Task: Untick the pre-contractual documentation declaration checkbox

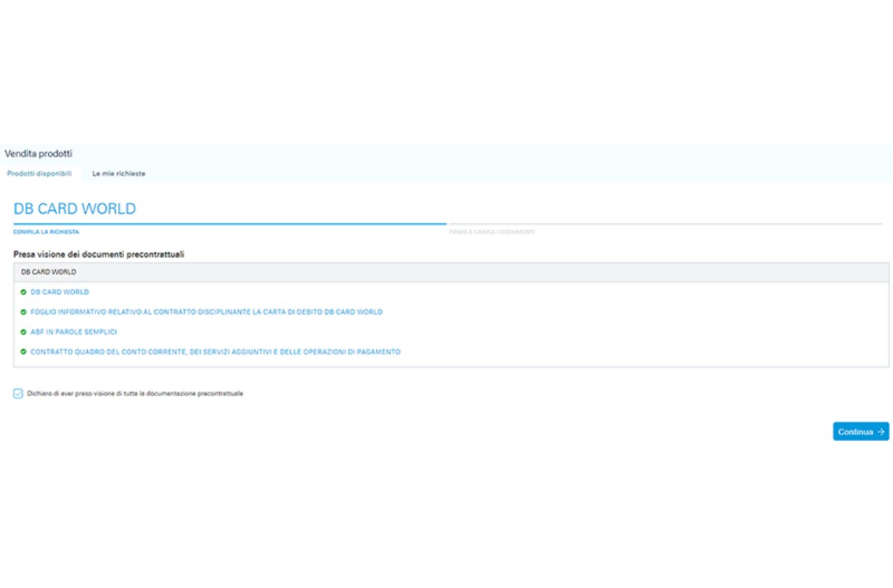Action: click(x=18, y=393)
